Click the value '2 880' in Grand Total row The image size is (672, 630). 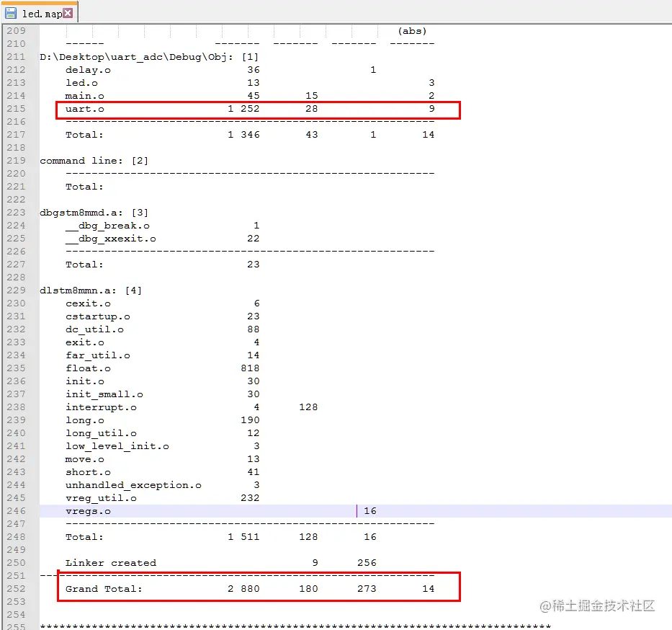pos(243,588)
